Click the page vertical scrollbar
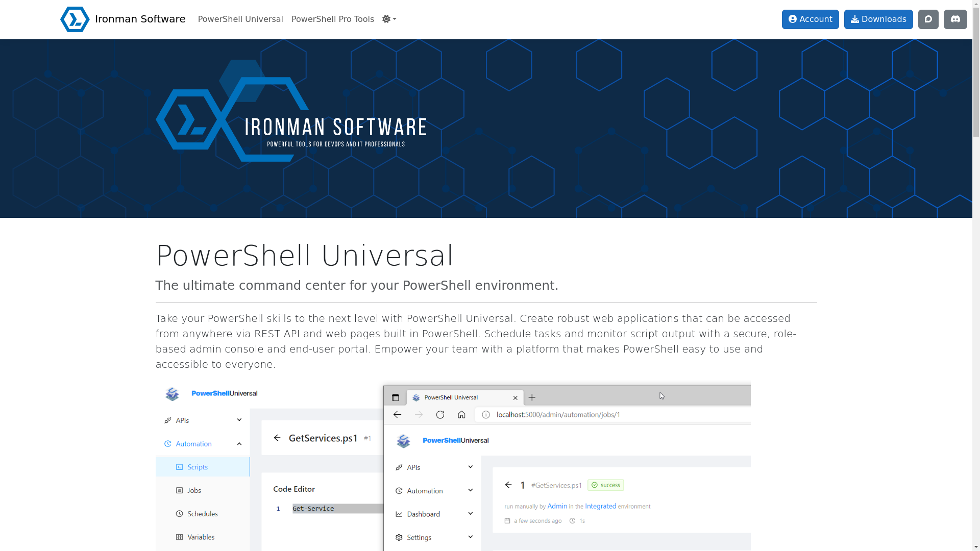 pyautogui.click(x=976, y=275)
